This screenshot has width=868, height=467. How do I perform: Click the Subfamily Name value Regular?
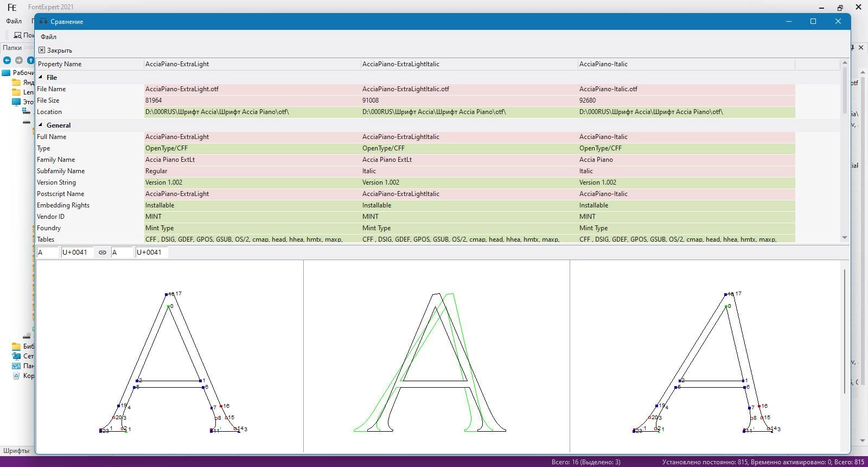click(156, 171)
